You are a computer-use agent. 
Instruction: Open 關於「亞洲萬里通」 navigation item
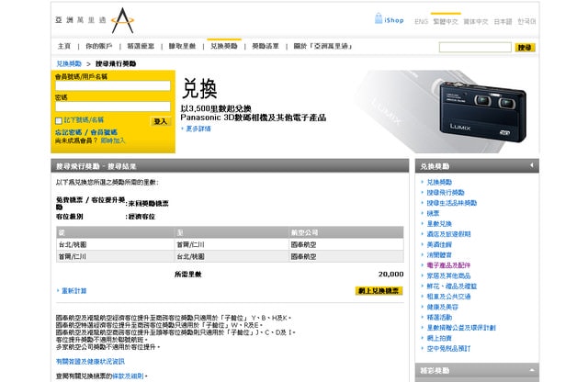click(322, 46)
